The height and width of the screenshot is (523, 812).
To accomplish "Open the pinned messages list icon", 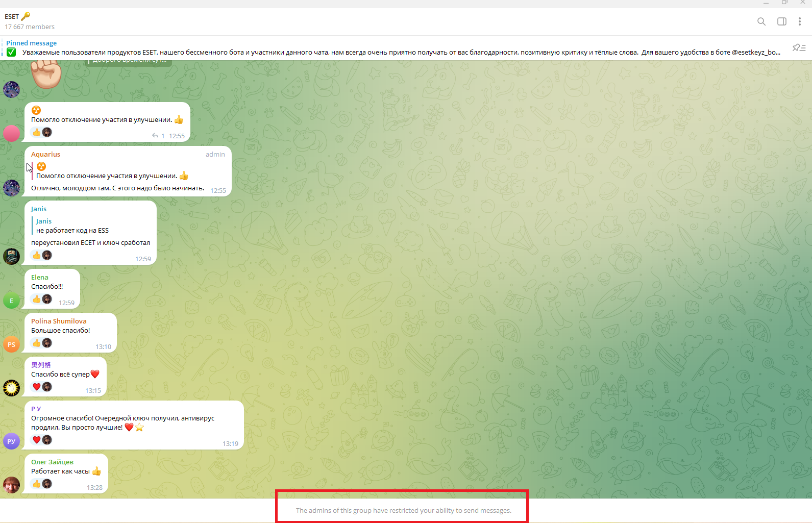I will pos(799,47).
